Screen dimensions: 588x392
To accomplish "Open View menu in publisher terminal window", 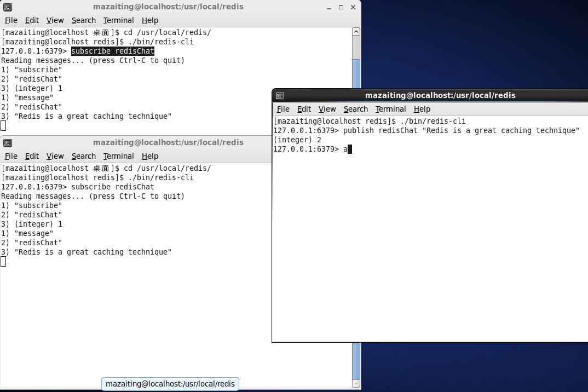I will coord(327,109).
